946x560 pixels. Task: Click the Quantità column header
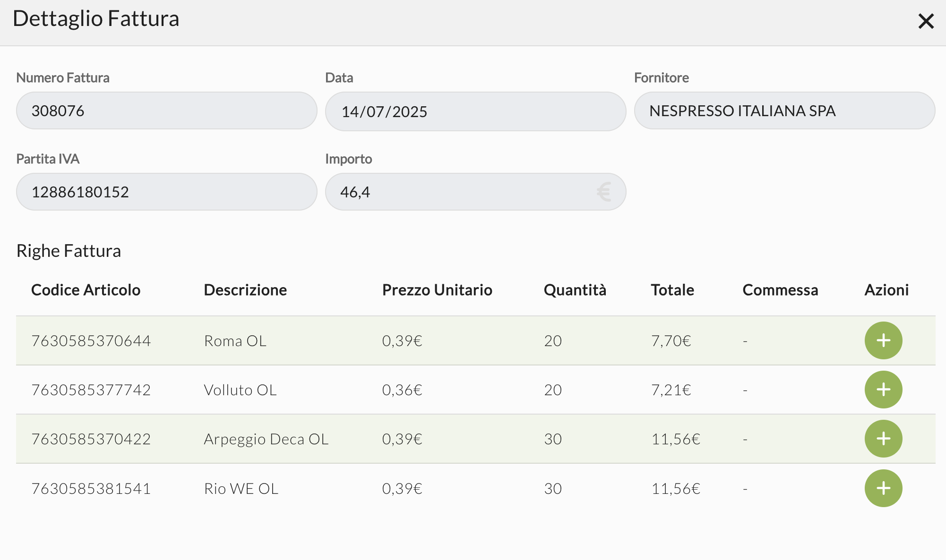point(575,290)
